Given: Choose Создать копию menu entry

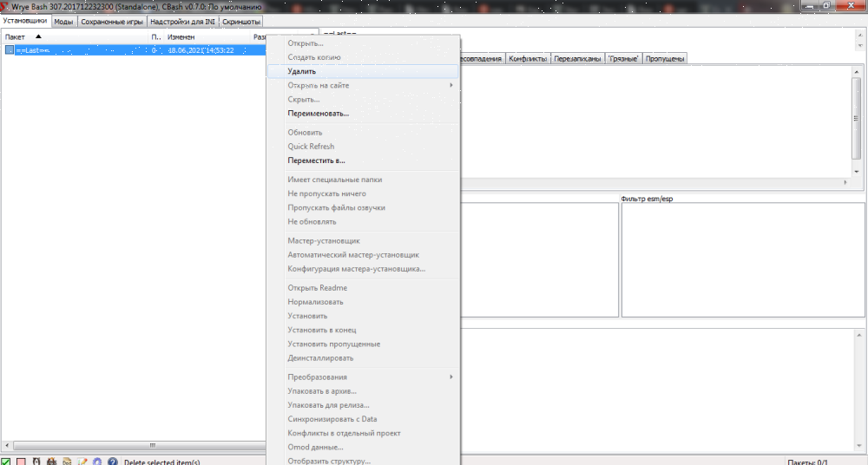Looking at the screenshot, I should [x=363, y=57].
